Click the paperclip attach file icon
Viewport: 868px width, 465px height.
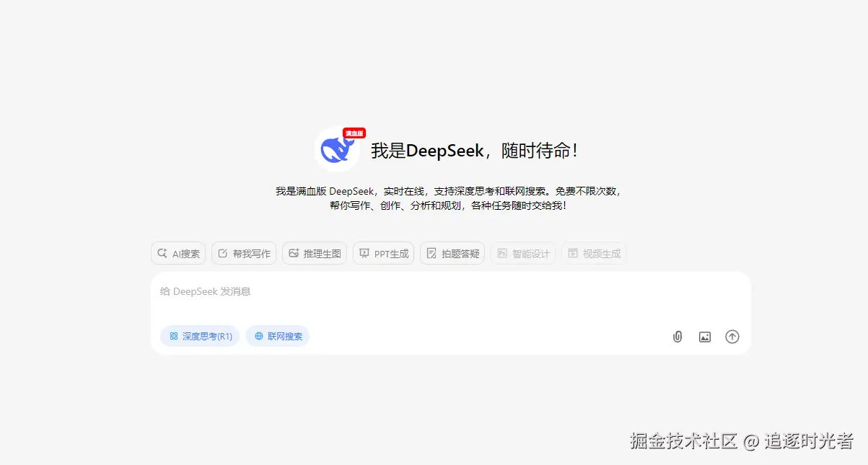[678, 337]
